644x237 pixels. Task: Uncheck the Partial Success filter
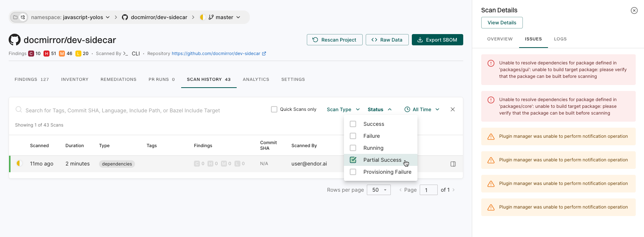pos(353,160)
